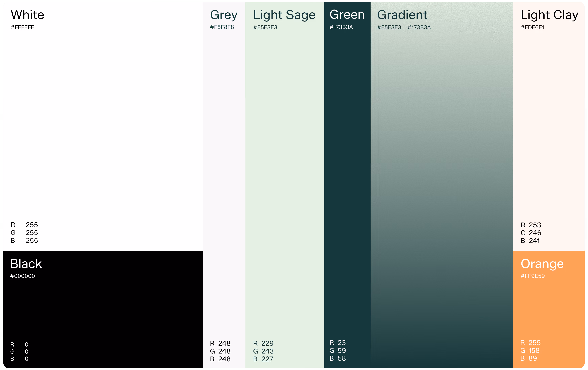
Task: Click the Black swatch title
Action: pos(26,264)
